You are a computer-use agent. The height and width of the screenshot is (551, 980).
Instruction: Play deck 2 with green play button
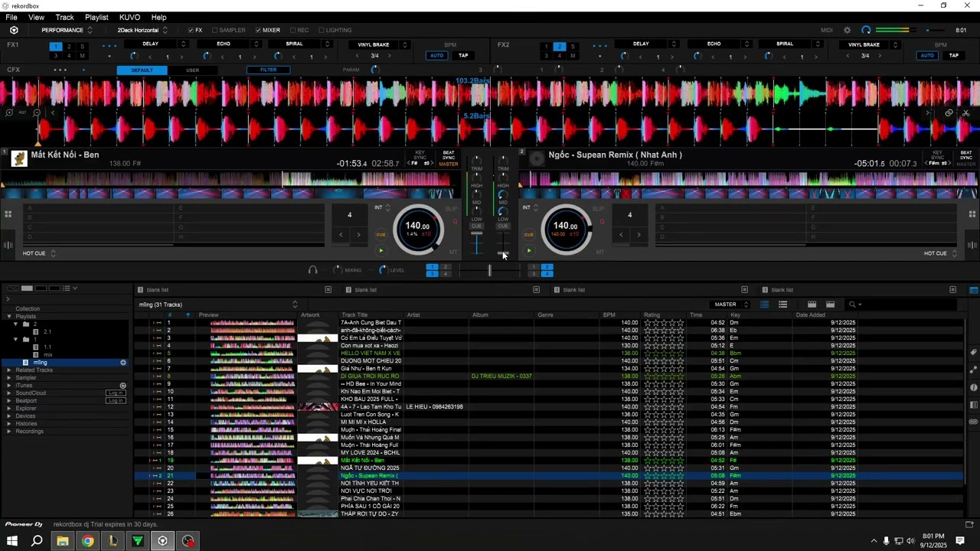pyautogui.click(x=528, y=250)
